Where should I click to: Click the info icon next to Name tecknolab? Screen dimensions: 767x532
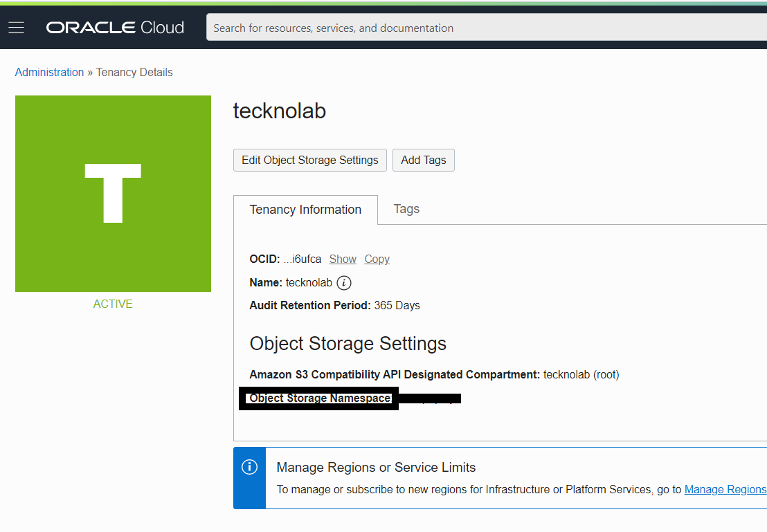click(344, 283)
